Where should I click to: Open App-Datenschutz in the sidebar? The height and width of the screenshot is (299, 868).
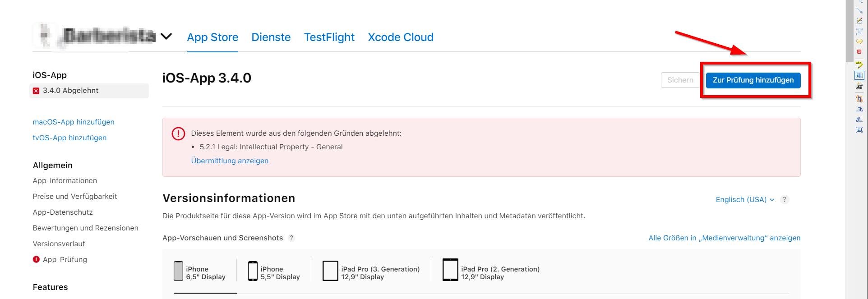point(63,212)
